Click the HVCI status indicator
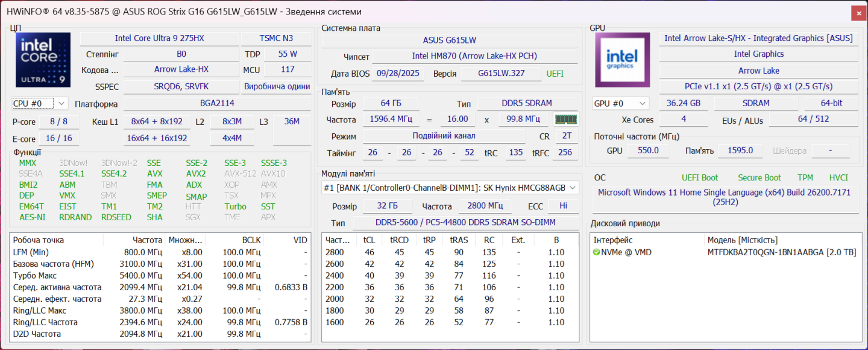The width and height of the screenshot is (868, 350). pyautogui.click(x=838, y=177)
